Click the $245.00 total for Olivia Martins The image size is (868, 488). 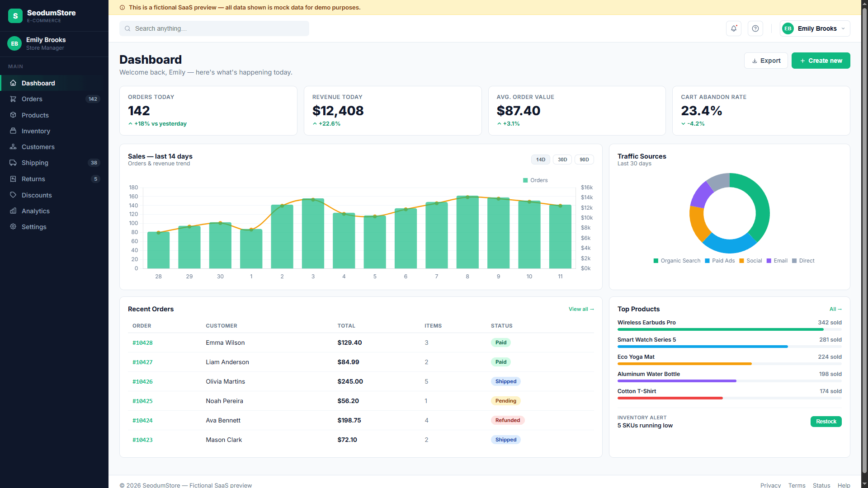click(350, 381)
